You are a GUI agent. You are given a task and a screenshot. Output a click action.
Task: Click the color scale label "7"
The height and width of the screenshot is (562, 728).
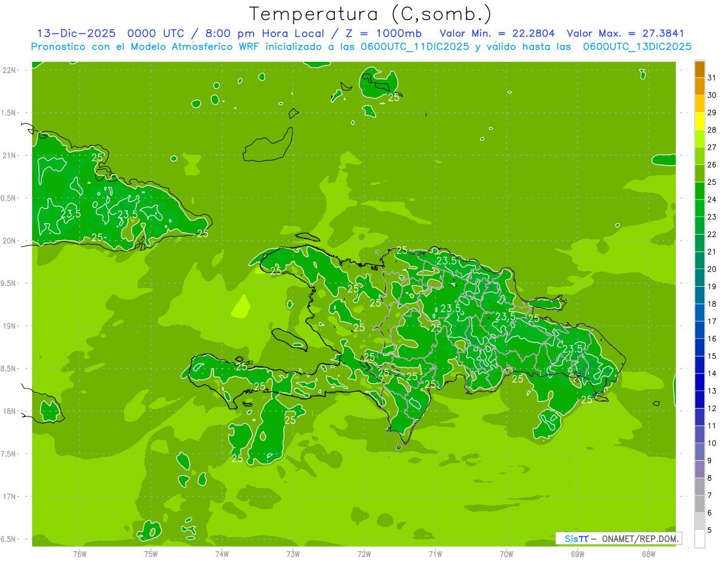point(709,496)
